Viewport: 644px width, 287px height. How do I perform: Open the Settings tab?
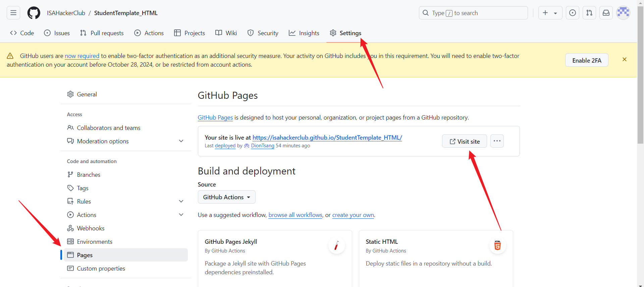(x=345, y=33)
